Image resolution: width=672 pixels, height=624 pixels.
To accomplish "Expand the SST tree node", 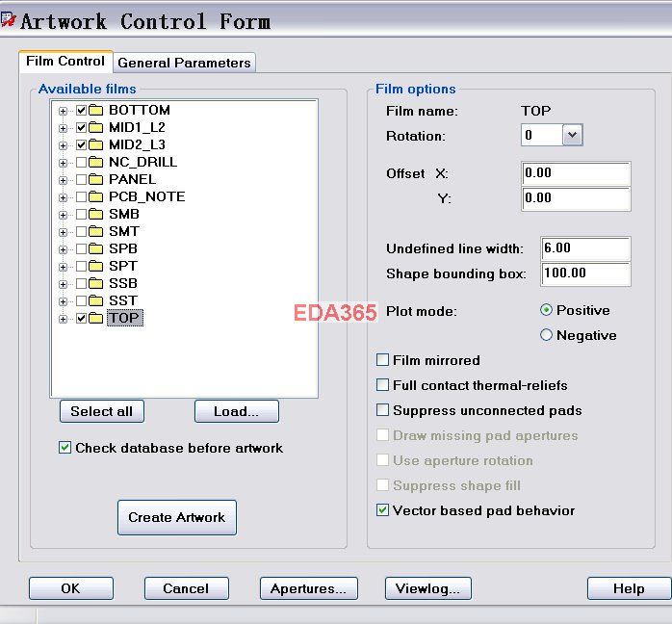I will (63, 302).
